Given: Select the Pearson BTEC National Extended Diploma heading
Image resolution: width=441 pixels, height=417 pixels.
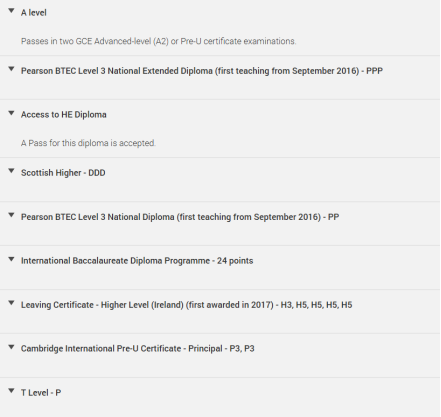Looking at the screenshot, I should (x=202, y=71).
